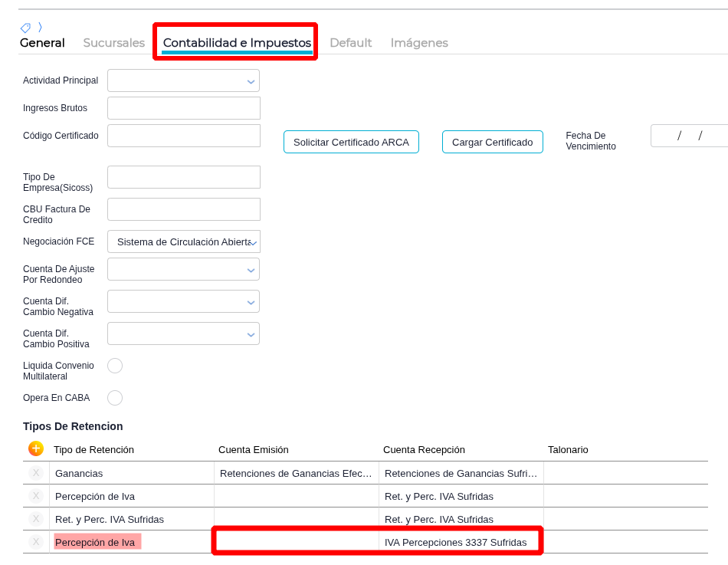Focus the Ingresos Brutos input field
Image resolution: width=728 pixels, height=565 pixels.
point(184,108)
